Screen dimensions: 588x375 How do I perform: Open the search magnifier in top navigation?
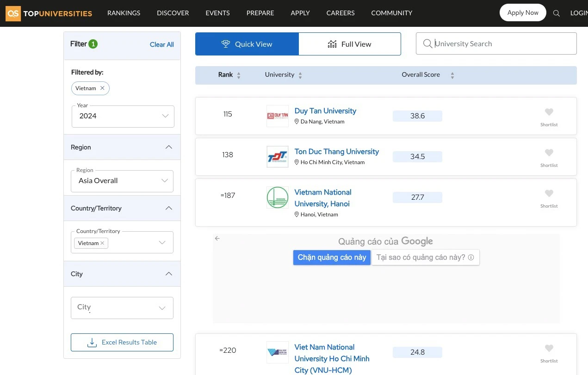point(557,13)
